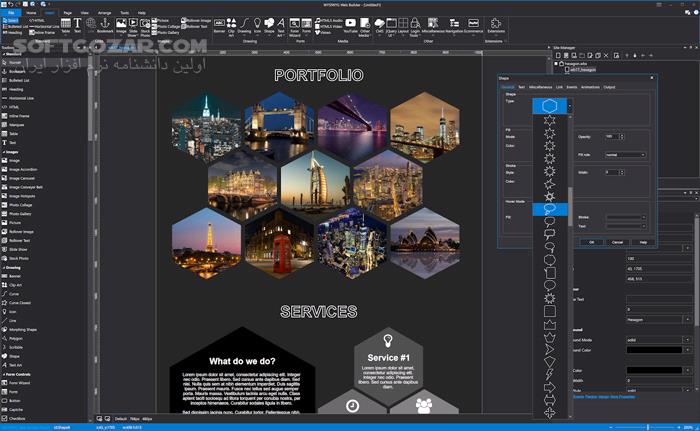This screenshot has width=700, height=431.
Task: Open Clip Art in the ribbon
Action: coord(231,27)
